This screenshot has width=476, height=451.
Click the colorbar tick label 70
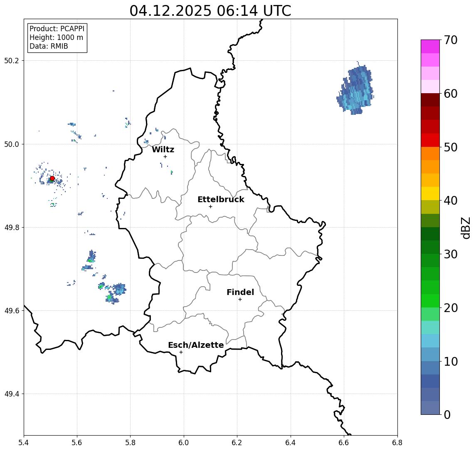[x=451, y=40]
